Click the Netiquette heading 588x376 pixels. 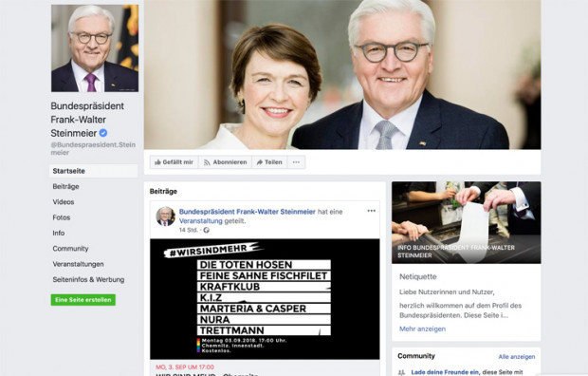pos(417,277)
